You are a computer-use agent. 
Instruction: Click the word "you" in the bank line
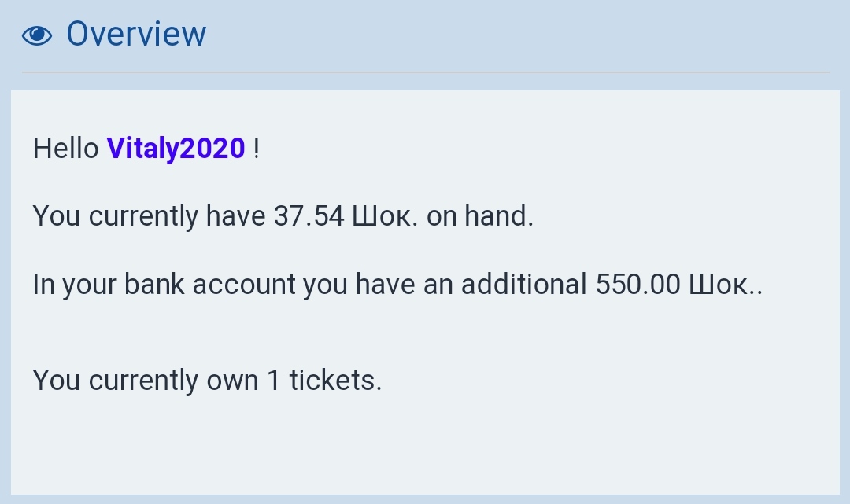tap(325, 285)
